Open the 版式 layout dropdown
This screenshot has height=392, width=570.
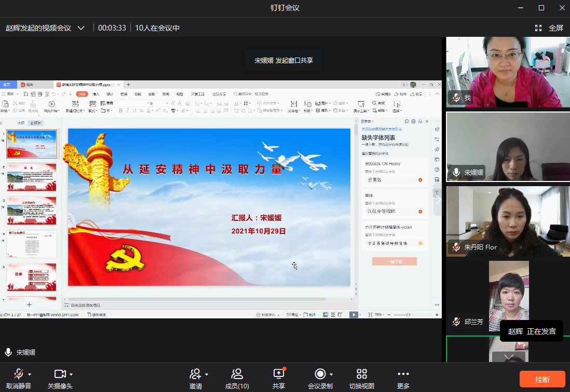click(93, 111)
